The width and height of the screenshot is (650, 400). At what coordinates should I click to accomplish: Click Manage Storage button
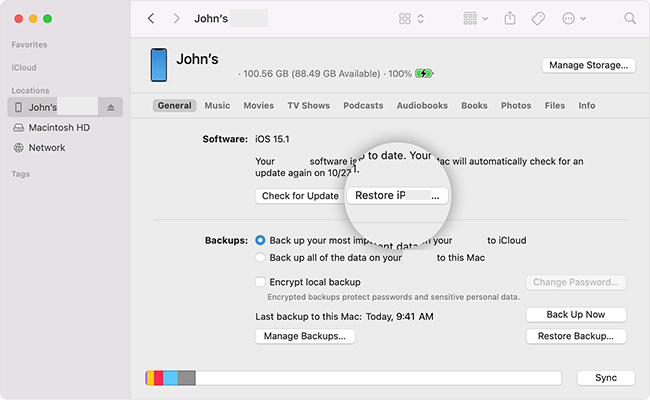588,65
